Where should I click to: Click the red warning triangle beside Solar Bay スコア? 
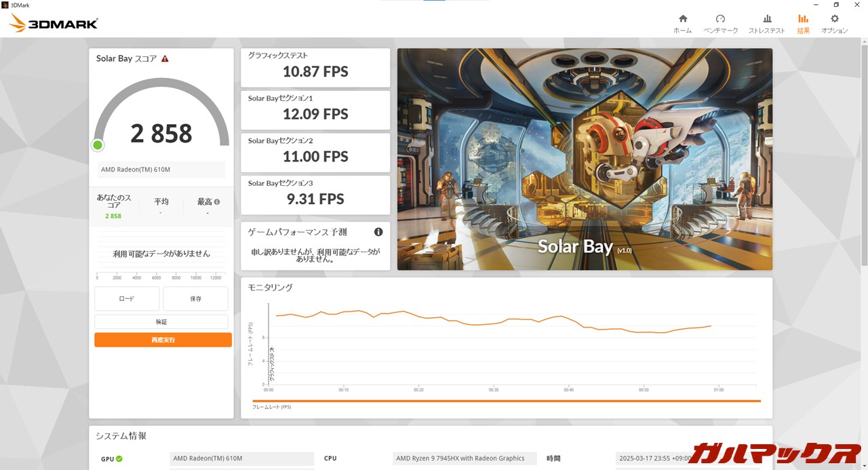(x=165, y=59)
